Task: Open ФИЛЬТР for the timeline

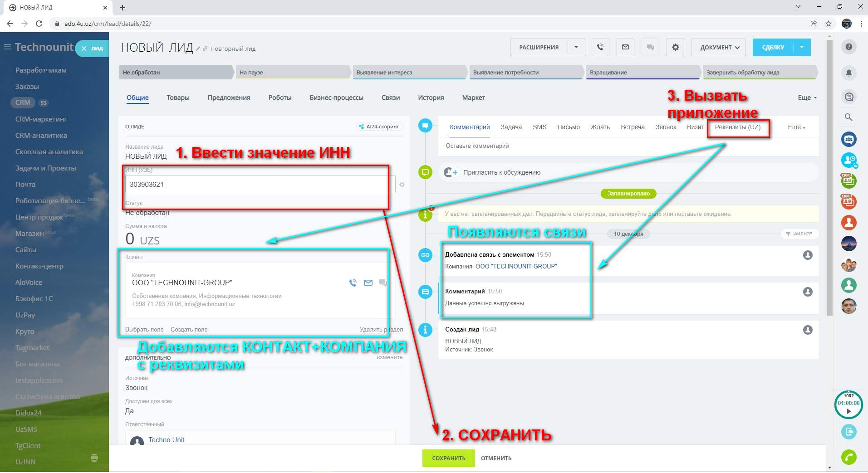Action: [x=799, y=234]
